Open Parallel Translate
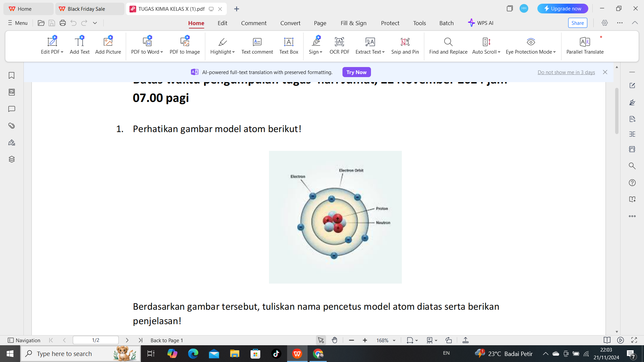This screenshot has height=362, width=644. tap(585, 45)
